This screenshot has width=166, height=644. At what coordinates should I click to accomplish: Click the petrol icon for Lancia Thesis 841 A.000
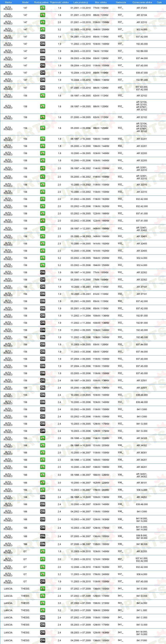(43, 603)
